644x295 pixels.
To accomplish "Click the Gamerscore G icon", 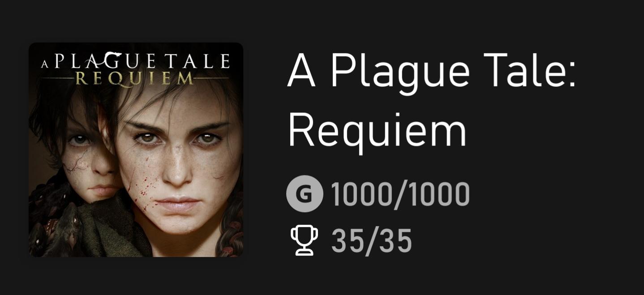I will click(305, 193).
